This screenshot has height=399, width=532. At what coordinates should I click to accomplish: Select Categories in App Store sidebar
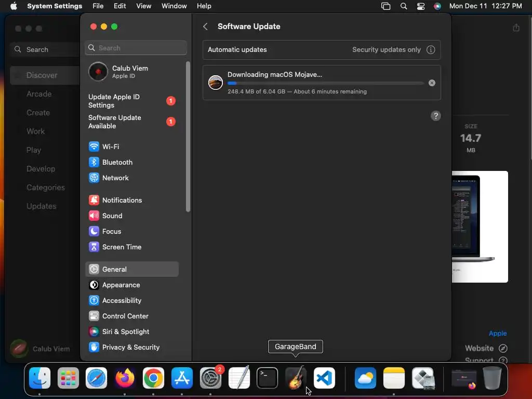point(45,187)
